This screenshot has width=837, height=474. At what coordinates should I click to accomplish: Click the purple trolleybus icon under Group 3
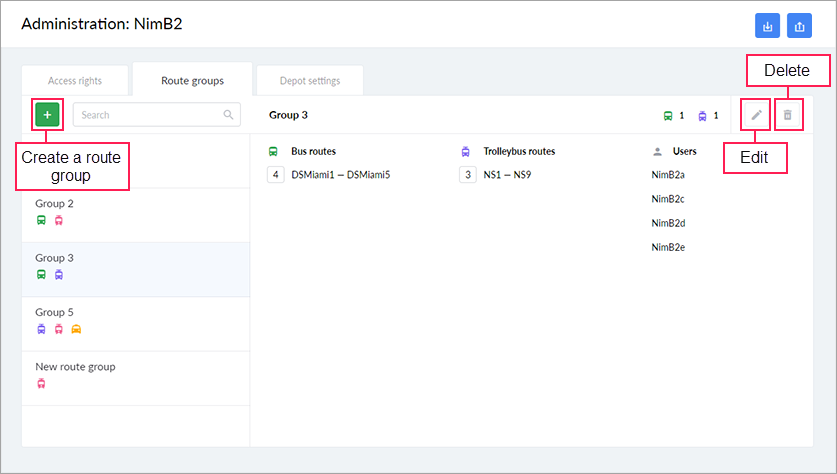[x=58, y=274]
